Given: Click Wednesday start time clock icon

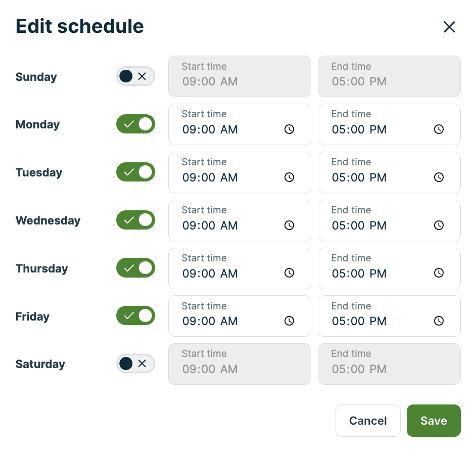Looking at the screenshot, I should 289,225.
